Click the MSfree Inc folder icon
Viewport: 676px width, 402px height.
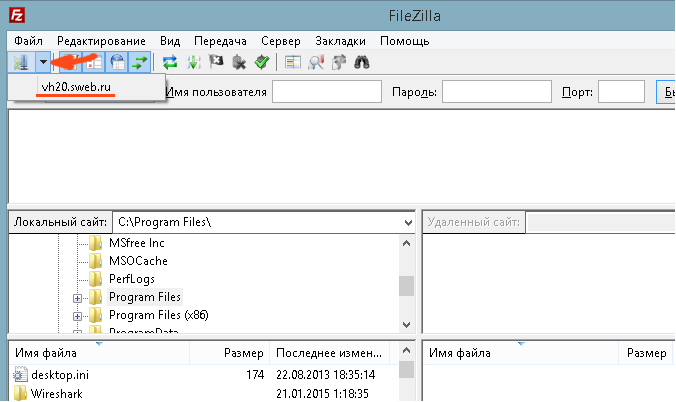click(96, 243)
